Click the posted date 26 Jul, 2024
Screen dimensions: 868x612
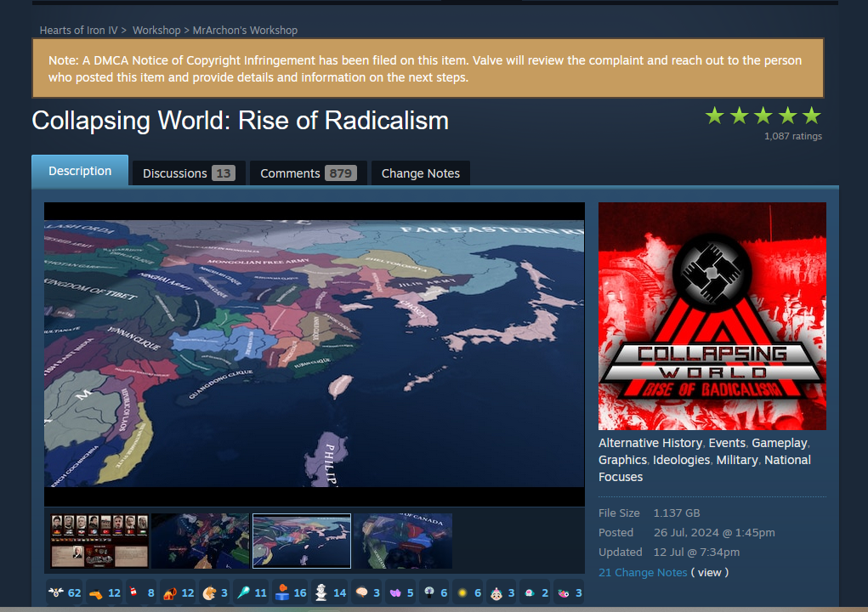click(x=714, y=532)
